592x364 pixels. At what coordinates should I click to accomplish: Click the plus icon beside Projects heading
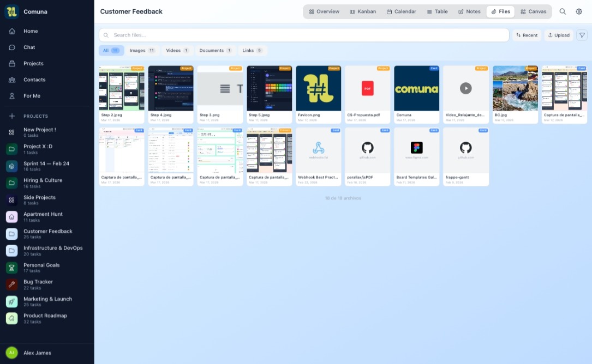[11, 116]
